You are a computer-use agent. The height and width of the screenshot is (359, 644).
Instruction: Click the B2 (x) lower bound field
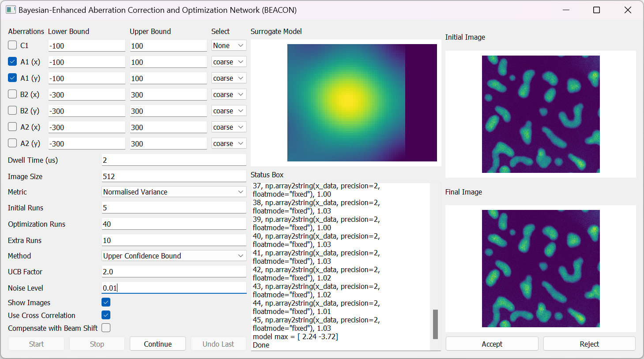click(x=87, y=94)
